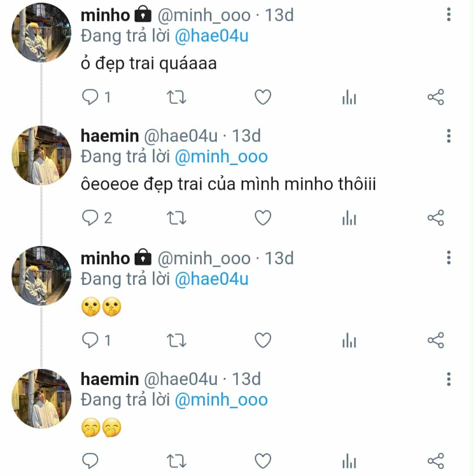
Task: Like minho's shushing emoji tweet
Action: tap(263, 340)
